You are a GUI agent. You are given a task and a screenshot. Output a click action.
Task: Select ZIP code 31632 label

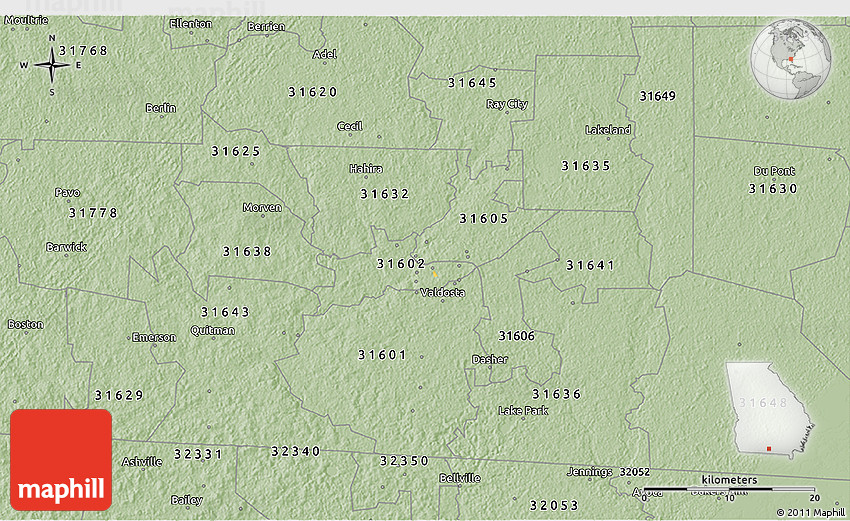385,194
